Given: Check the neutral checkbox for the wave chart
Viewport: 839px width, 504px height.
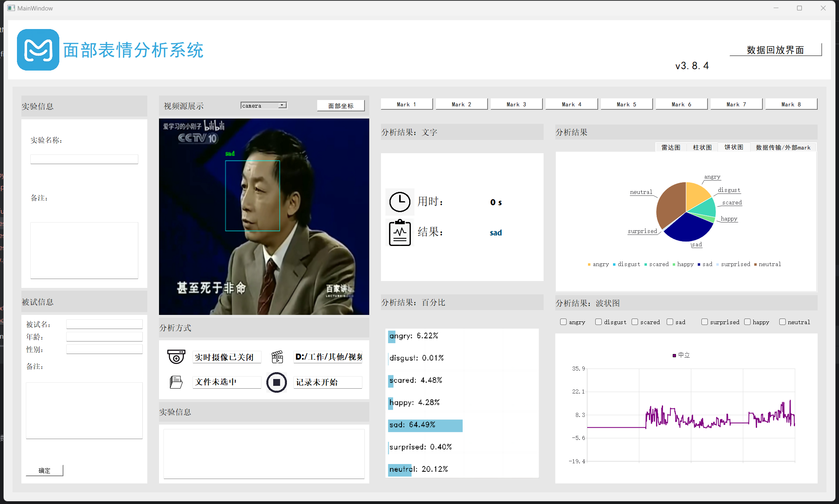Looking at the screenshot, I should coord(783,322).
